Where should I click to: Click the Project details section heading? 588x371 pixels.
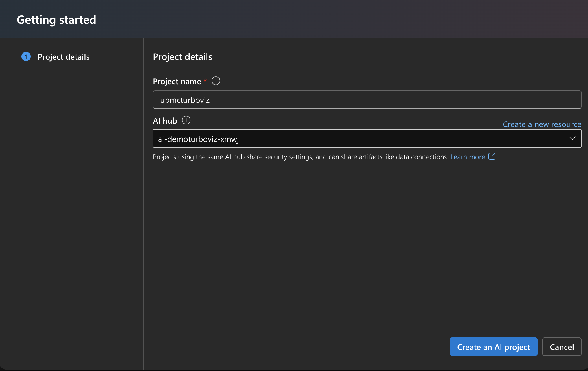tap(182, 57)
